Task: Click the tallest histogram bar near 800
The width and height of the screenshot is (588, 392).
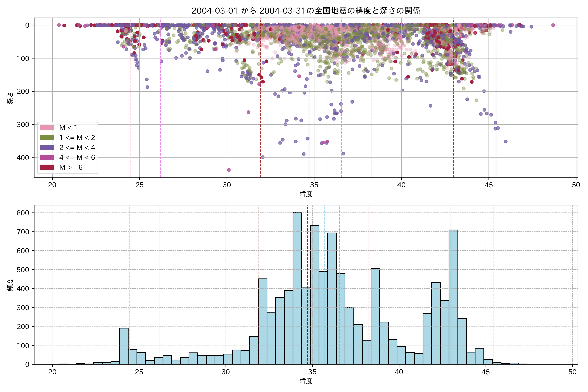Action: click(297, 287)
